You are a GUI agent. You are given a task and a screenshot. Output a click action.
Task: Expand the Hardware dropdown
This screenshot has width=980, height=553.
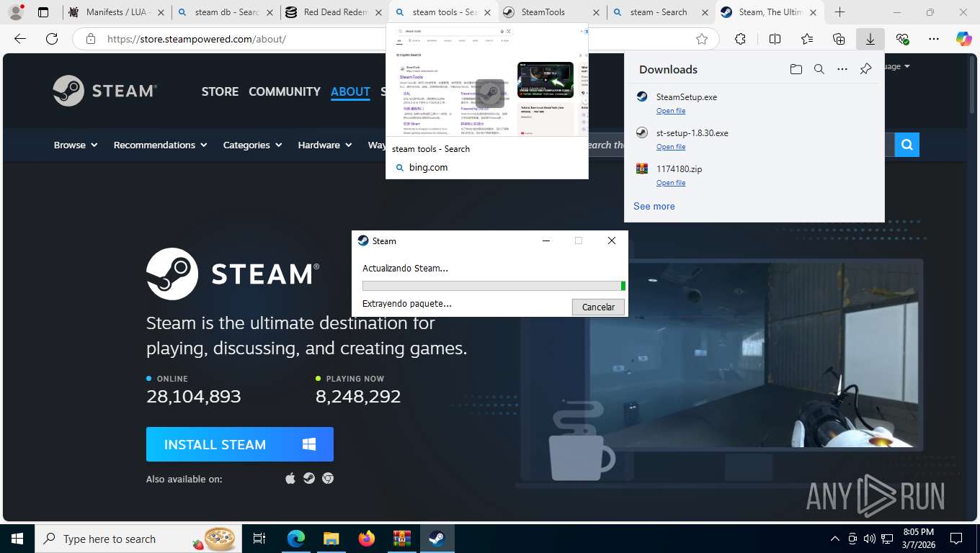point(325,145)
